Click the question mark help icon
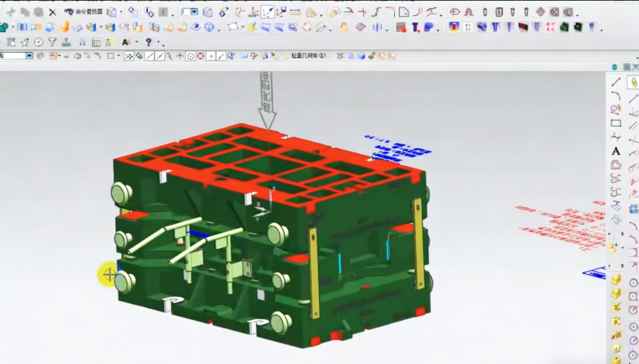639x364 pixels. point(148,42)
